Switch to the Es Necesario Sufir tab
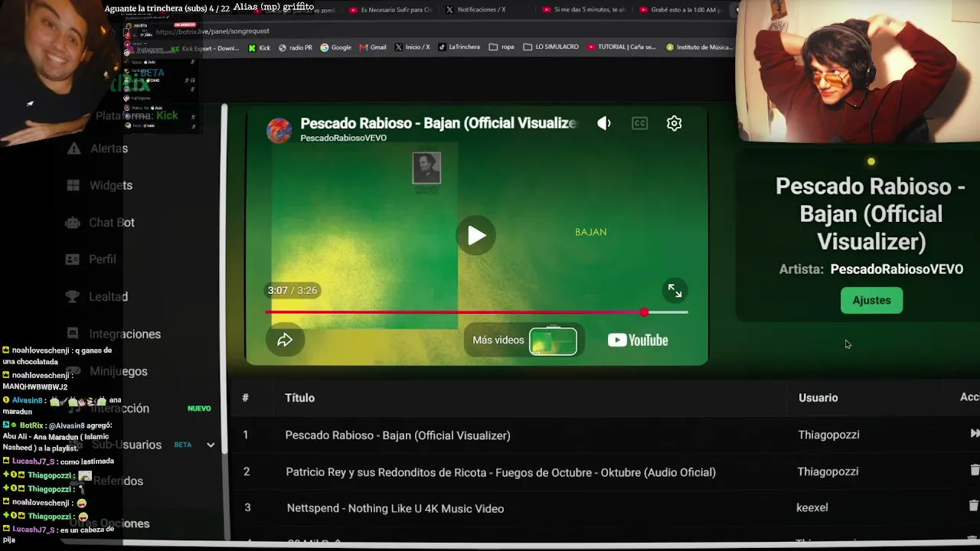This screenshot has width=980, height=551. (390, 10)
